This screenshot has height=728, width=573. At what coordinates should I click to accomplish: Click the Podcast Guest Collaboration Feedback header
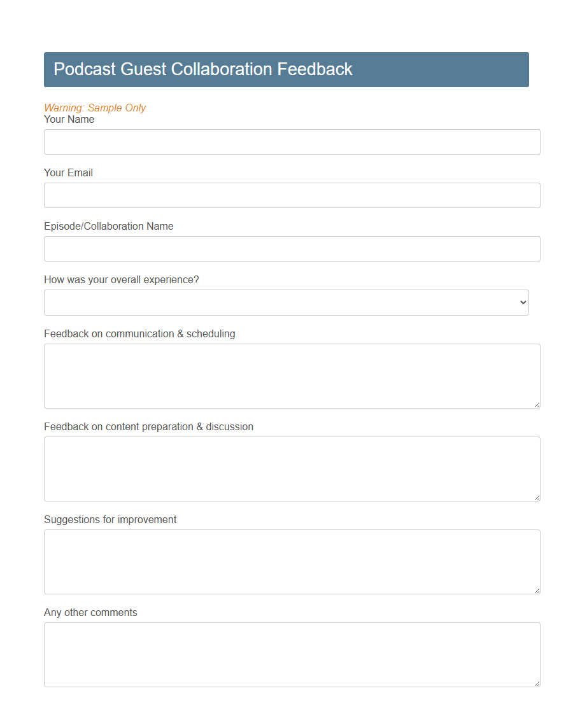click(203, 69)
